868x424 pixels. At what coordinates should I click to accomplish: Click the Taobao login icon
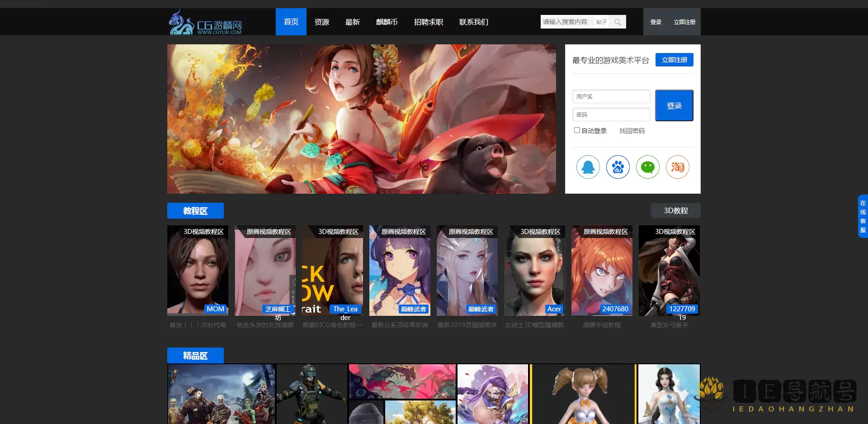677,167
